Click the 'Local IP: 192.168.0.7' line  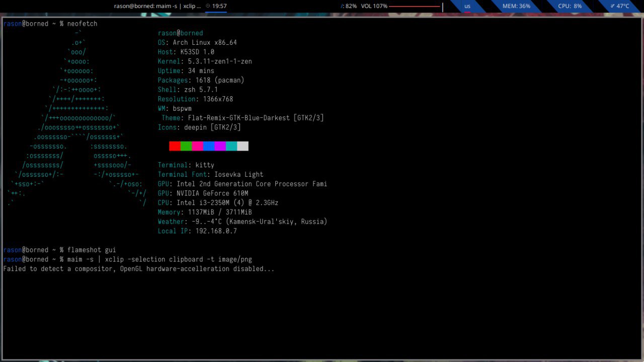click(197, 231)
